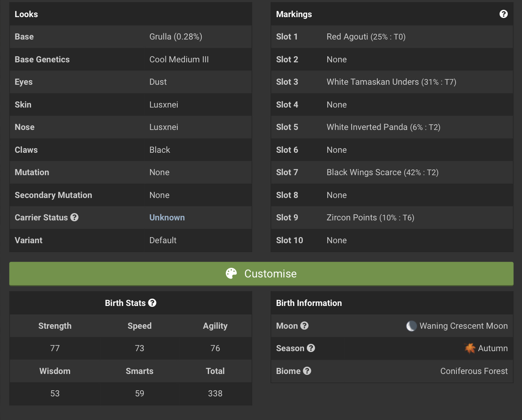Click the Slot 7 label
This screenshot has width=522, height=420.
click(287, 172)
